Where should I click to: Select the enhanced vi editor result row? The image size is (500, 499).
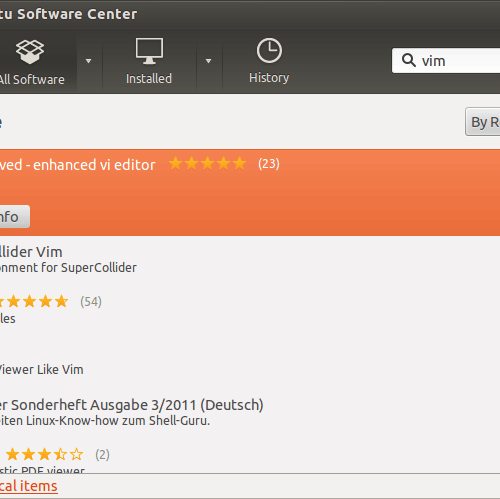coord(250,193)
